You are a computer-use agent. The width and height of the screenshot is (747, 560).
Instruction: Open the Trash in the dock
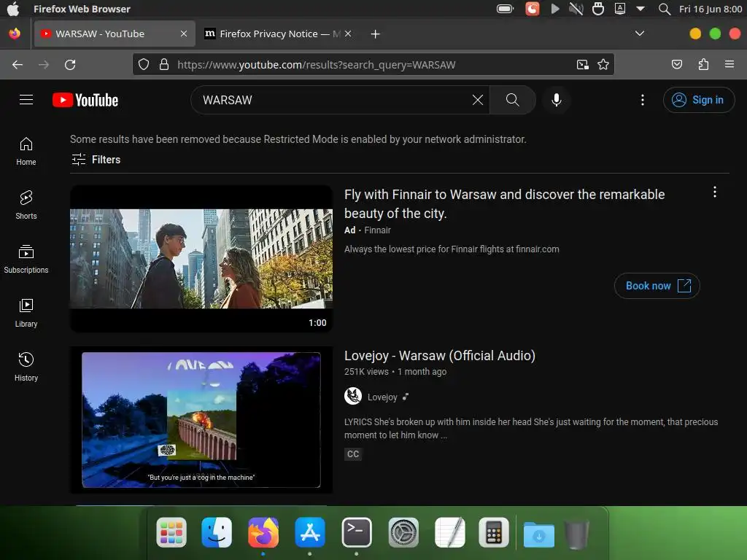576,534
